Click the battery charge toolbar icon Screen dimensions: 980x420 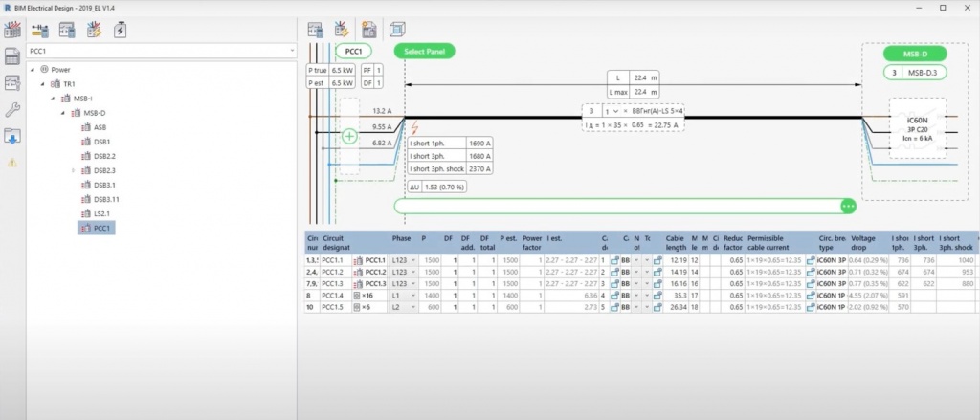tap(120, 30)
